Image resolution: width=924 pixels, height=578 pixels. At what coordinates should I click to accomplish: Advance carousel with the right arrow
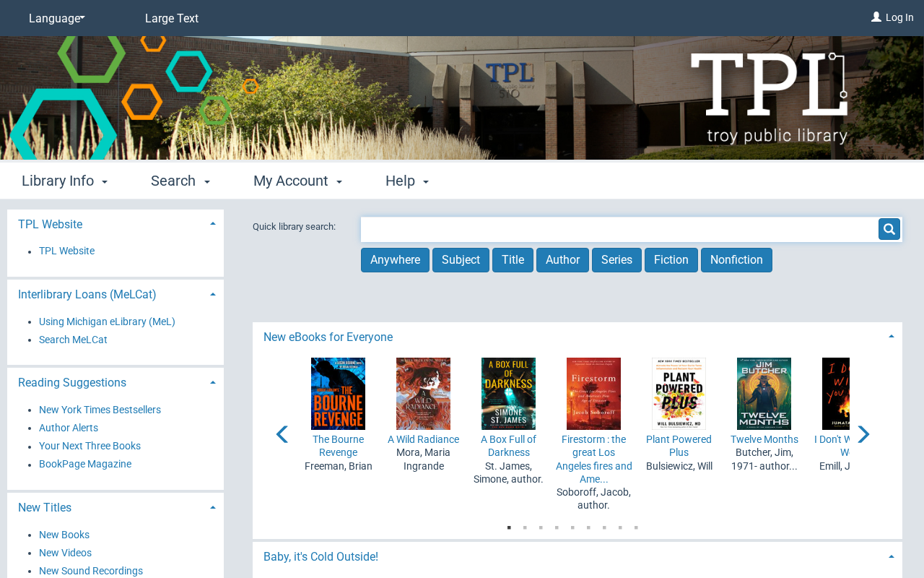(x=863, y=434)
